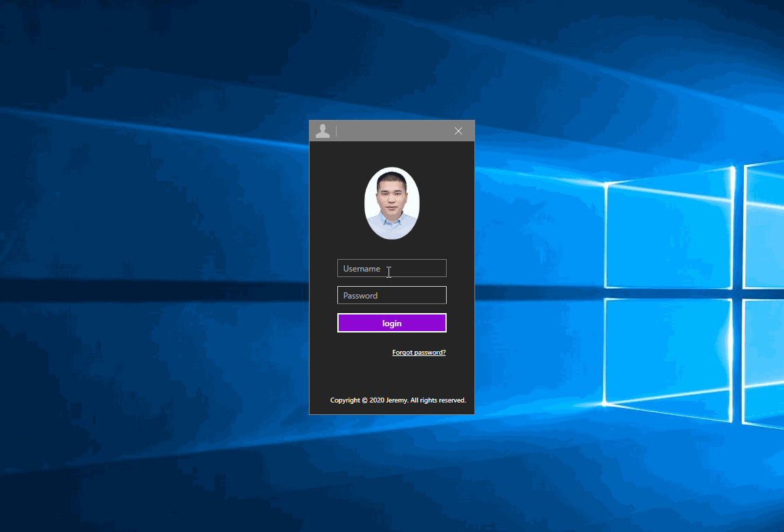Activate the login action
Image resolution: width=784 pixels, height=532 pixels.
click(x=391, y=322)
